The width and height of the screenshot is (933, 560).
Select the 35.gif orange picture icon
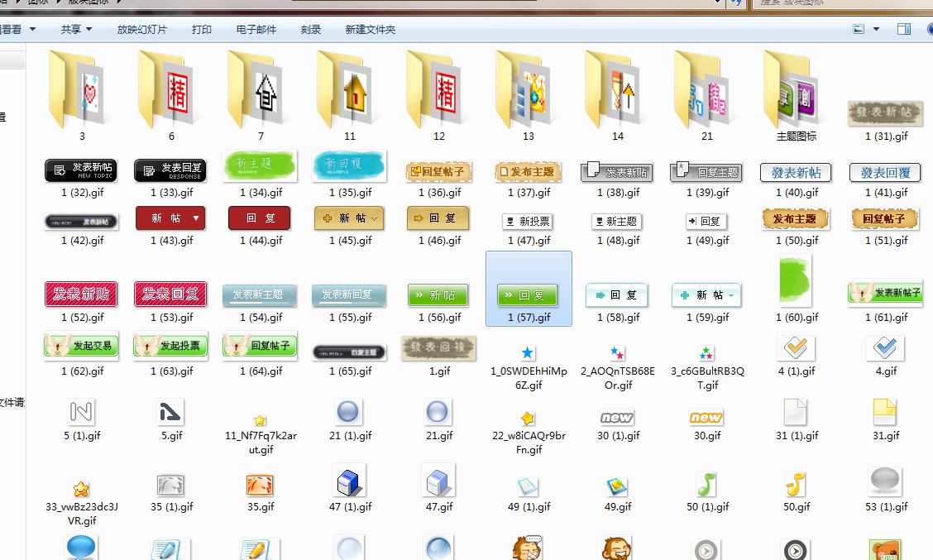[260, 485]
